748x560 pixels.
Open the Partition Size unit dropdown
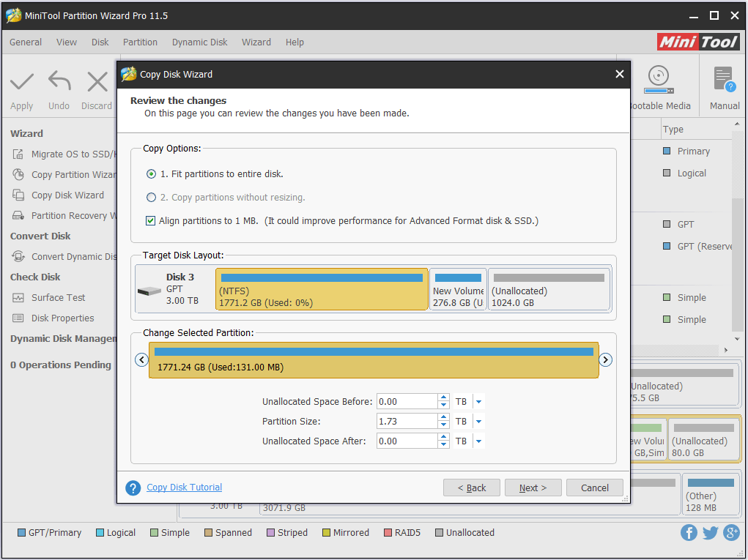point(479,421)
